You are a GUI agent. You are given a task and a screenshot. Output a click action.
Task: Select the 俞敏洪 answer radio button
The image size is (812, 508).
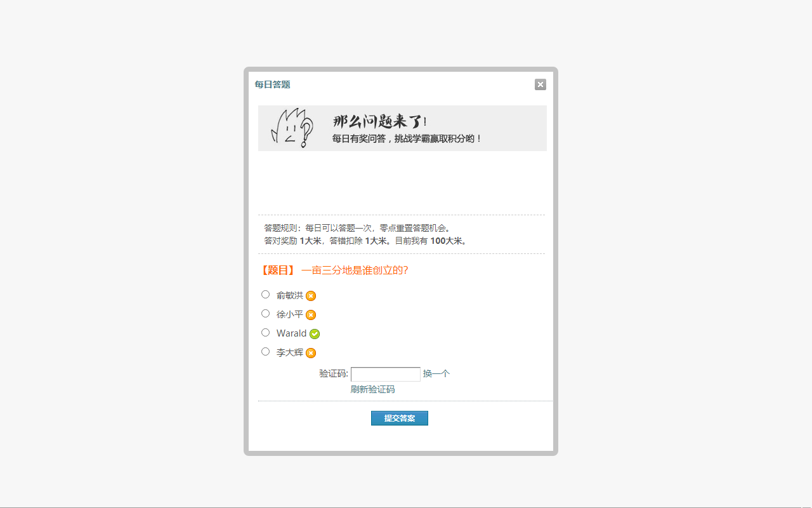click(x=265, y=294)
